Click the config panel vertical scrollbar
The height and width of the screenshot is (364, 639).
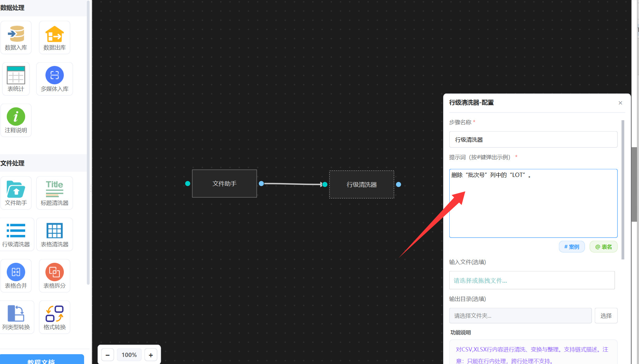tap(623, 190)
